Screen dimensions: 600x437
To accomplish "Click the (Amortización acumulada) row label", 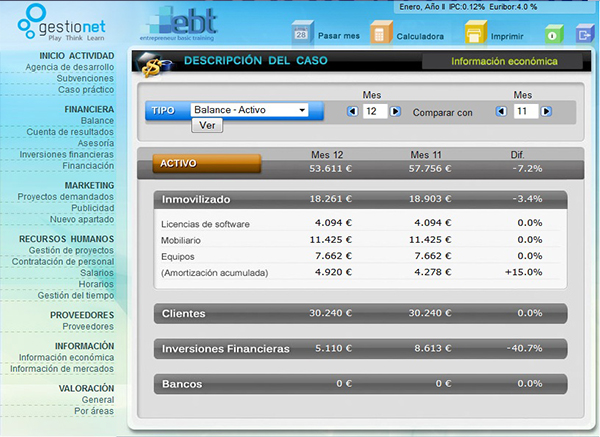I will tap(215, 273).
